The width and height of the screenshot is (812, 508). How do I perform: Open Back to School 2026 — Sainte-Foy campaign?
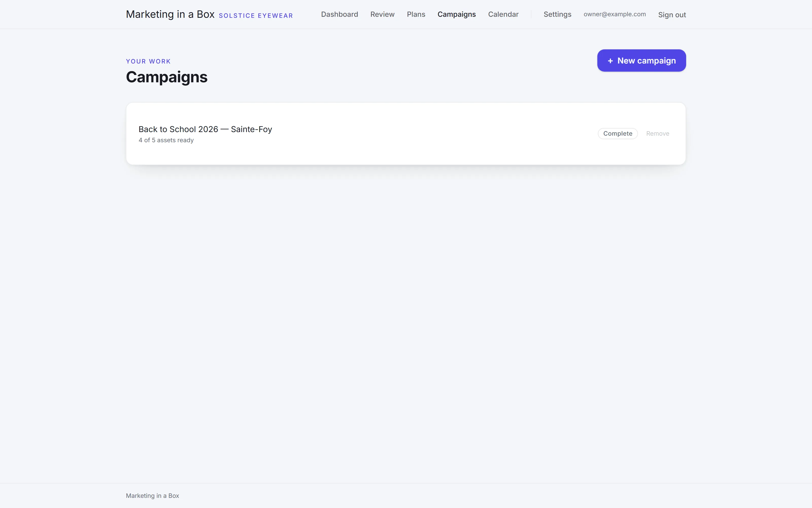[205, 129]
